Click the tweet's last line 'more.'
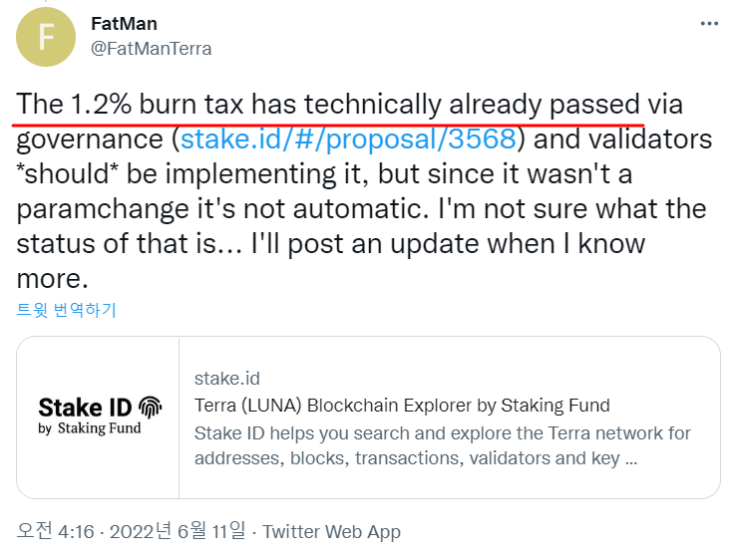Viewport: 737px width, 560px height. point(52,279)
